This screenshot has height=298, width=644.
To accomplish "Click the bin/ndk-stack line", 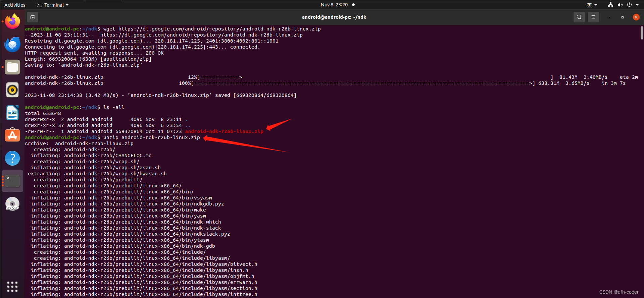I will (x=126, y=228).
